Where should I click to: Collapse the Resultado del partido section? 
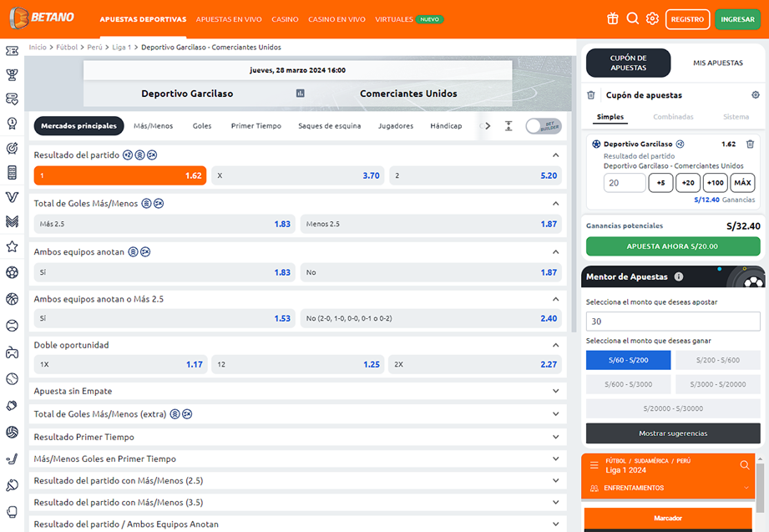click(x=556, y=155)
